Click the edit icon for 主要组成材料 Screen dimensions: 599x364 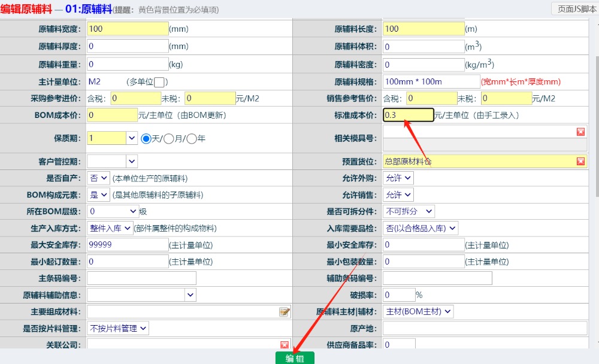(x=285, y=312)
